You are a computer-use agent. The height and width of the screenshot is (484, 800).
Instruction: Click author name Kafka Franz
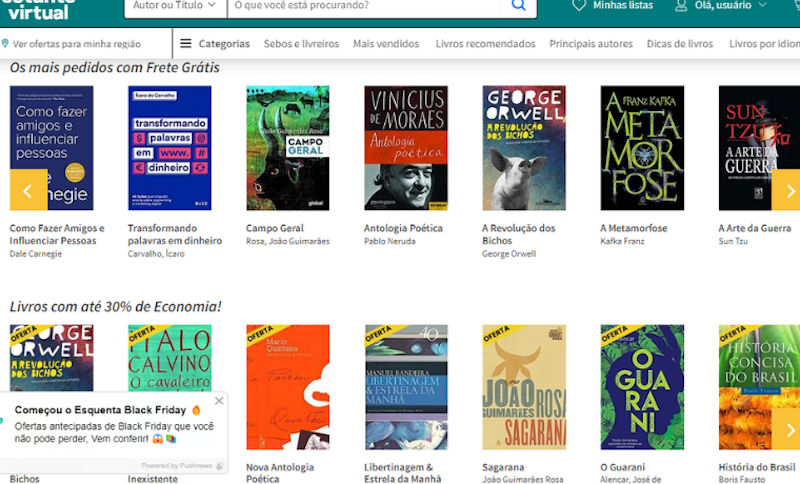pyautogui.click(x=622, y=241)
